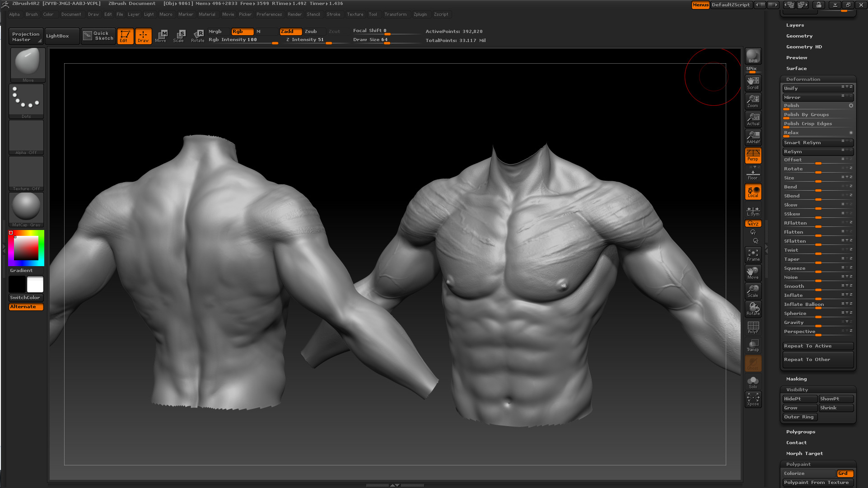Click the Zoom canvas icon
This screenshot has width=868, height=488.
753,101
